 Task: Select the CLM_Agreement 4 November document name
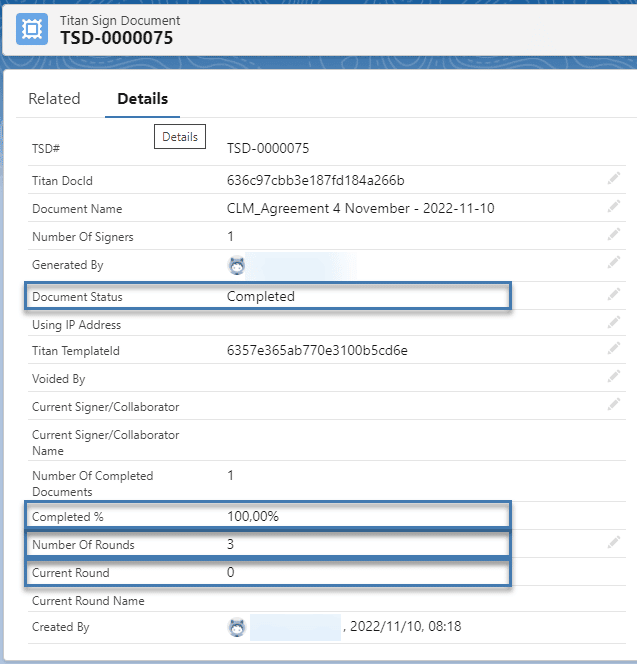[x=360, y=208]
